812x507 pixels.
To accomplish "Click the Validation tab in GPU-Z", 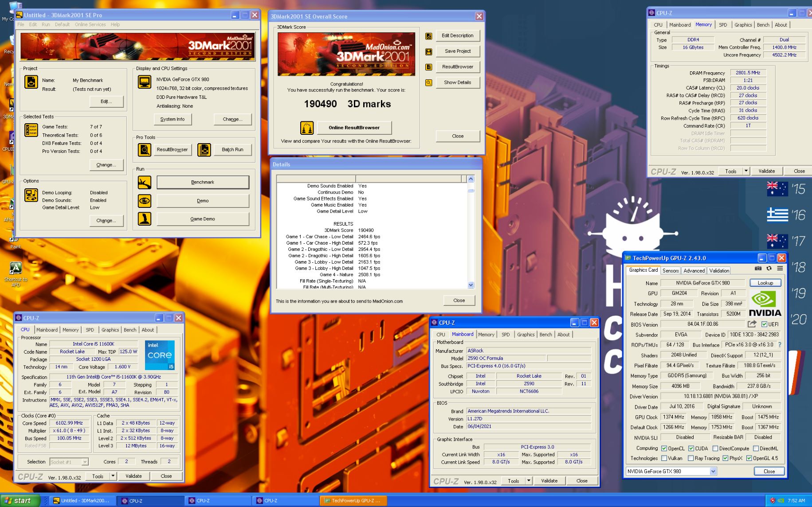I will 719,270.
